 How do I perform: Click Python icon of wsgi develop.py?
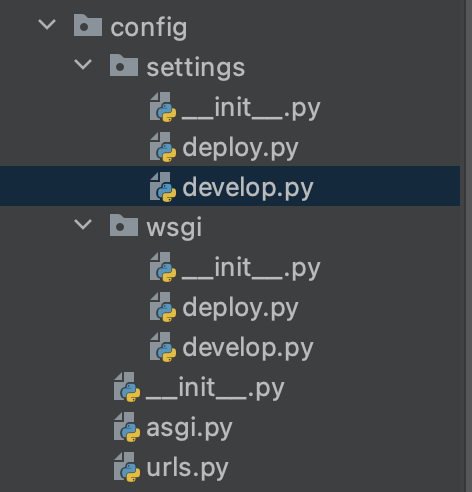tap(163, 347)
